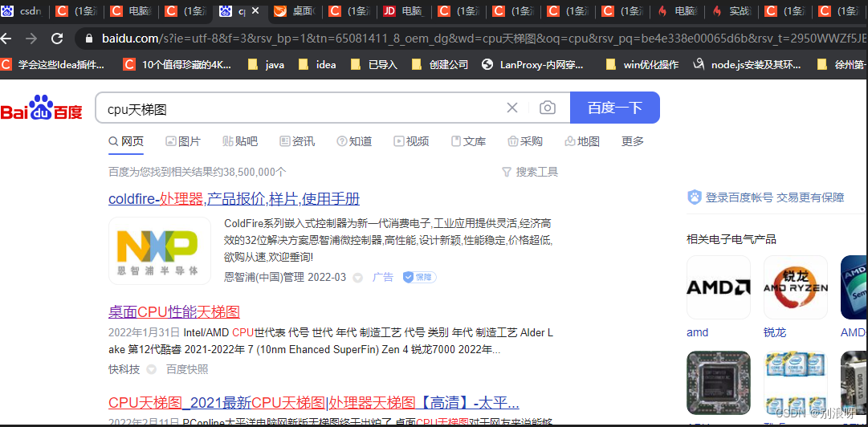Image resolution: width=868 pixels, height=427 pixels.
Task: Click the shield icon beside 登录百度帐号
Action: 695,197
